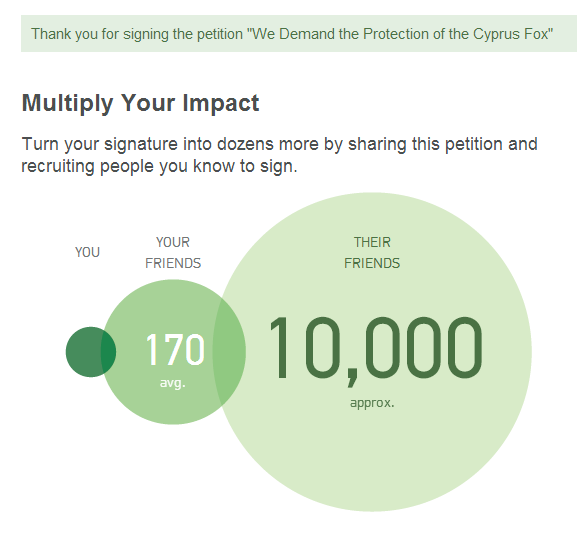Click the thank you notification banner
The height and width of the screenshot is (537, 584).
[299, 34]
